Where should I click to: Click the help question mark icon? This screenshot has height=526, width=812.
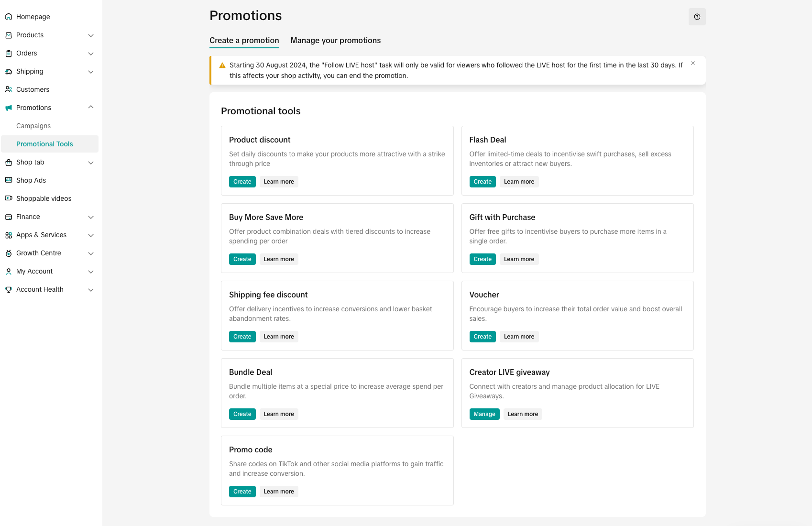click(697, 17)
